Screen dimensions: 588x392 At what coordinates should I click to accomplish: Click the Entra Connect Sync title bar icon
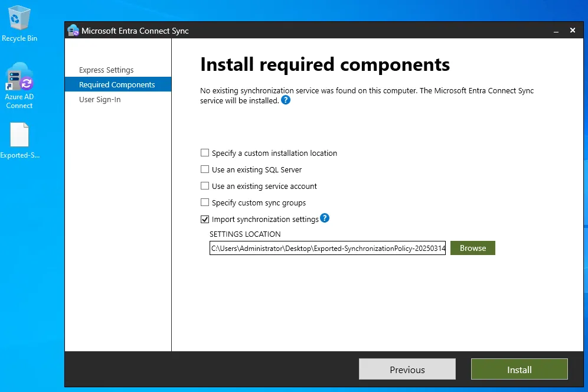coord(73,30)
